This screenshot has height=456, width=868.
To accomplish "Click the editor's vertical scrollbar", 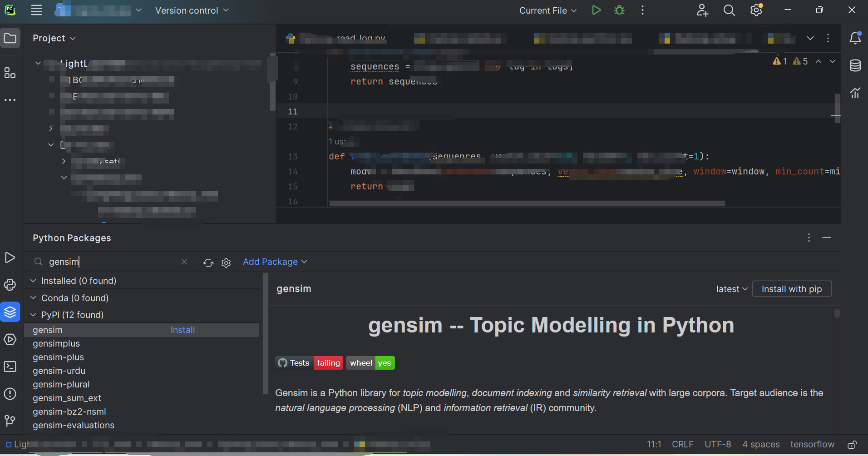I will coord(836,109).
